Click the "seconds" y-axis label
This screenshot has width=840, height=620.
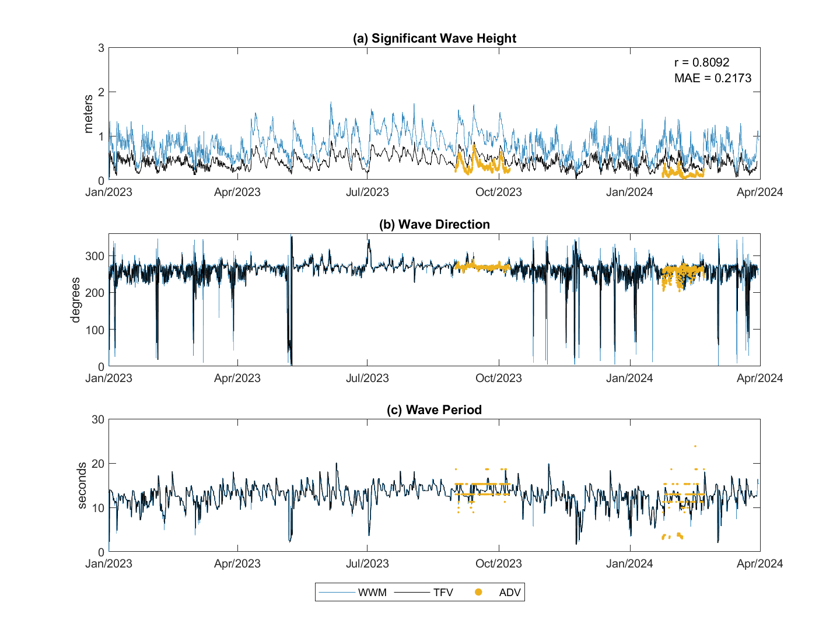tap(82, 485)
